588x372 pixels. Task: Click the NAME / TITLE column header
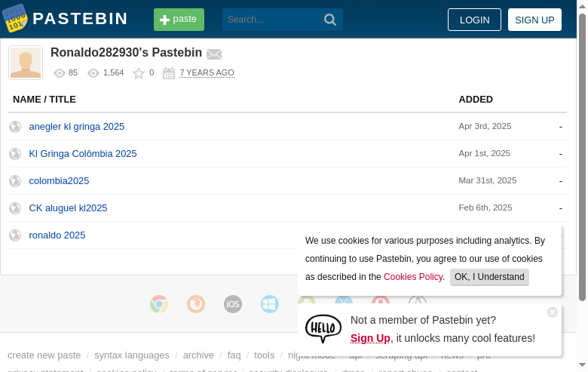pyautogui.click(x=44, y=99)
